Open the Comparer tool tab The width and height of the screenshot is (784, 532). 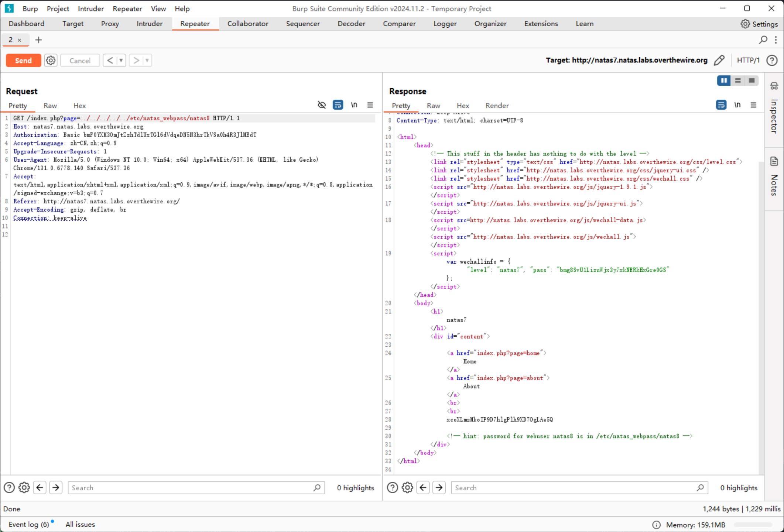tap(399, 24)
